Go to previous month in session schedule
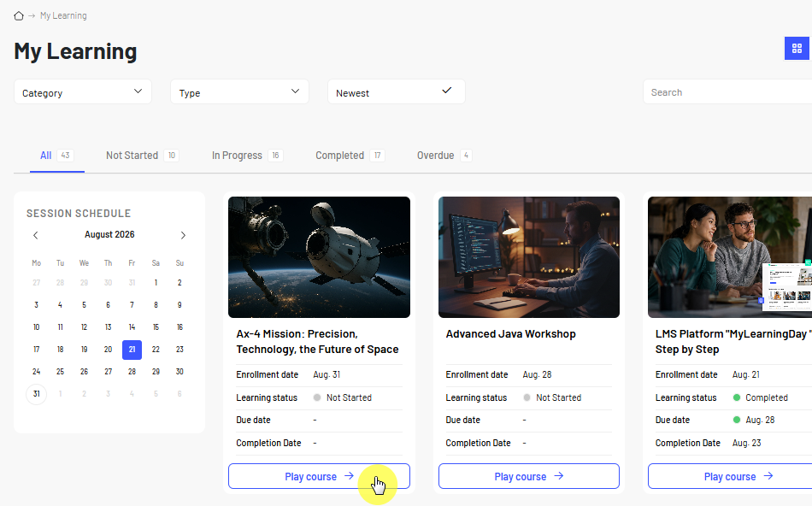The image size is (812, 506). click(36, 235)
